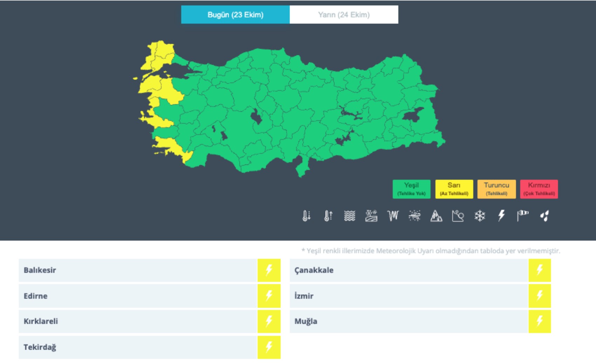Click the Van Lake on the map
Screen dimensions: 596x364
coord(413,115)
